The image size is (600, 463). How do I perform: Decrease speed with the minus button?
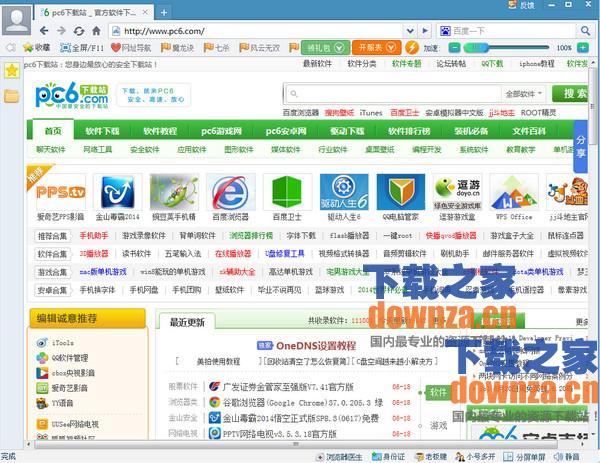click(x=454, y=48)
